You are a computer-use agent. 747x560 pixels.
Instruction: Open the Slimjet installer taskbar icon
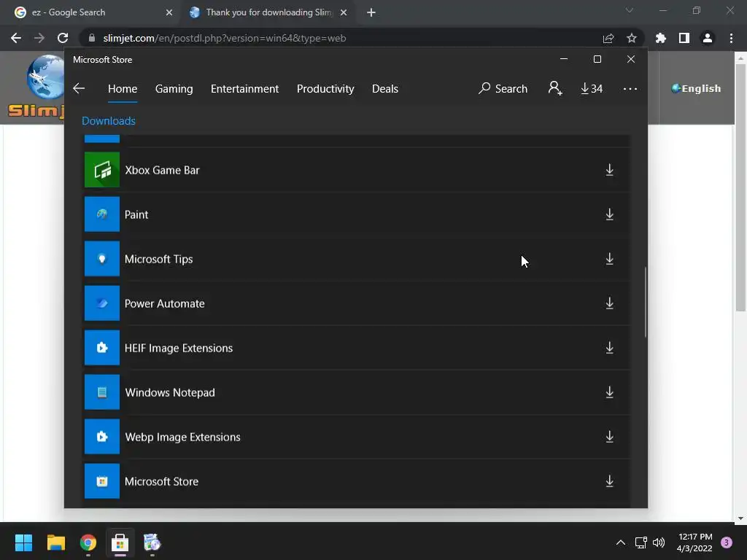point(152,542)
